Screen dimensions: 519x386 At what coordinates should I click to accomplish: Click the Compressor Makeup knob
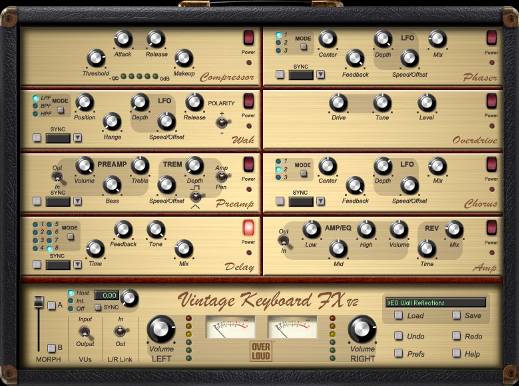pyautogui.click(x=184, y=58)
